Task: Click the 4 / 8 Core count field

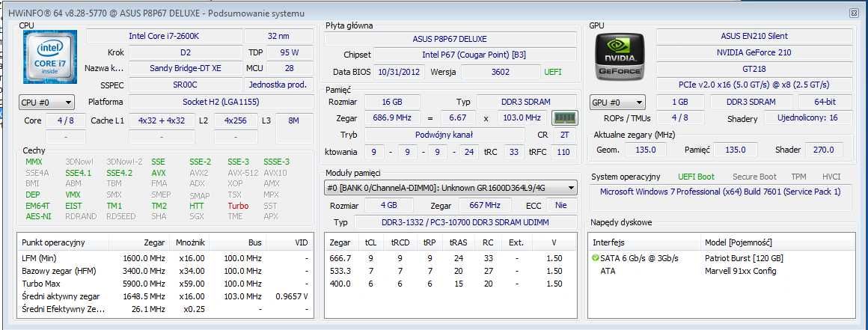Action: 65,120
